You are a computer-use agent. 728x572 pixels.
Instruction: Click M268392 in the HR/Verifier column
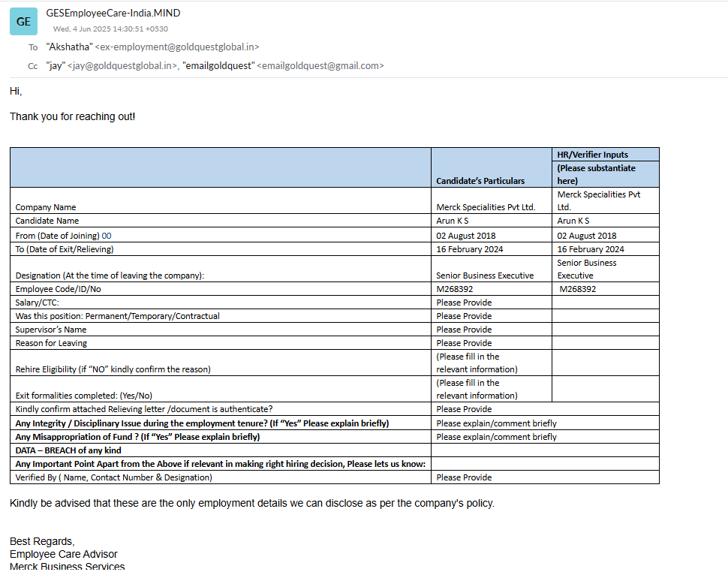coord(578,289)
